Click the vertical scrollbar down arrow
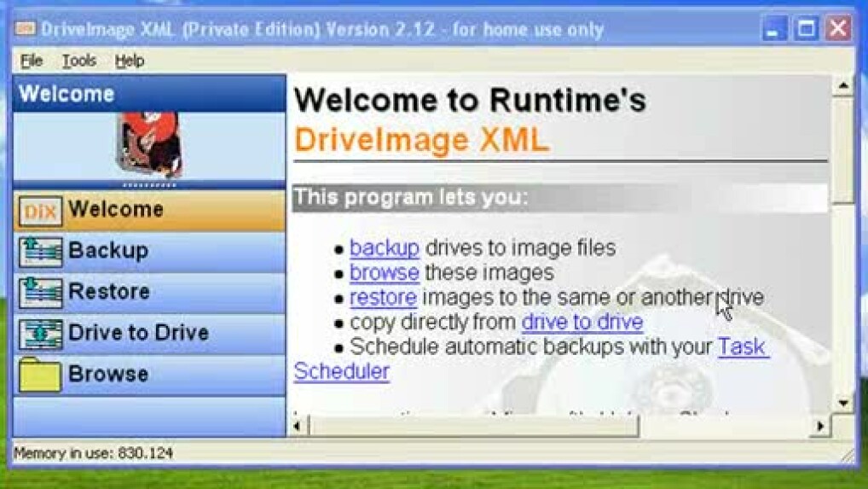 [x=842, y=403]
